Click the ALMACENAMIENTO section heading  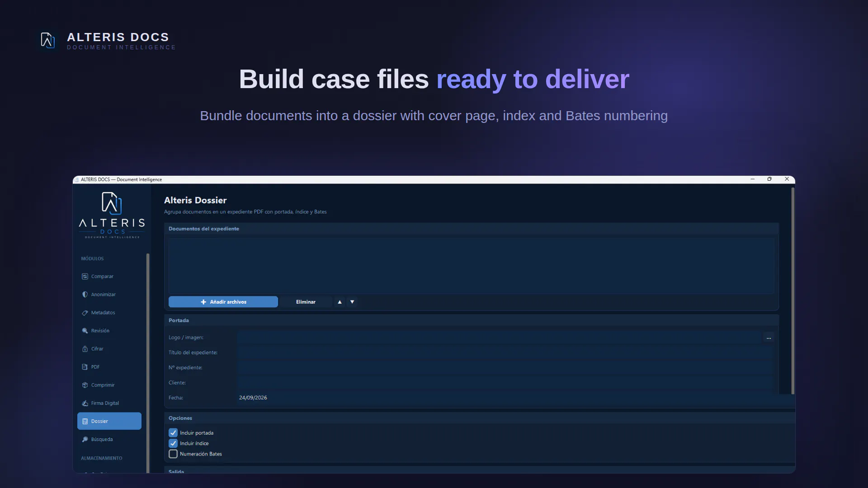tap(102, 458)
